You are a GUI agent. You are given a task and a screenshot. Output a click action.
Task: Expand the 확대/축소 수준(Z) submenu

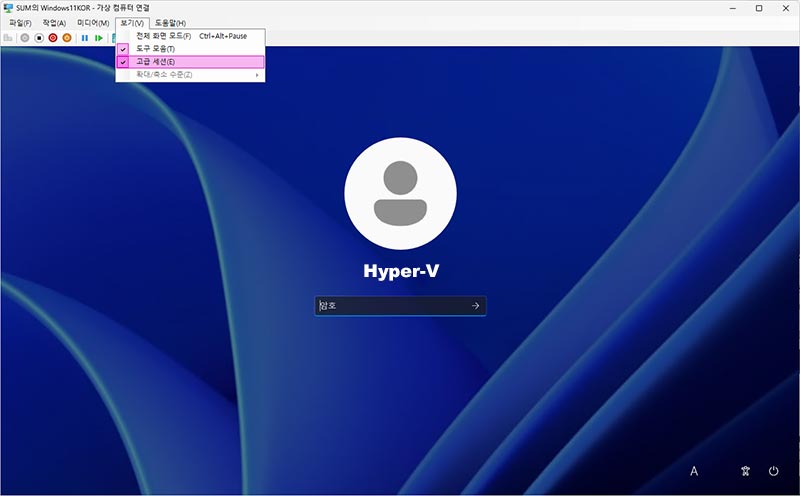[190, 75]
